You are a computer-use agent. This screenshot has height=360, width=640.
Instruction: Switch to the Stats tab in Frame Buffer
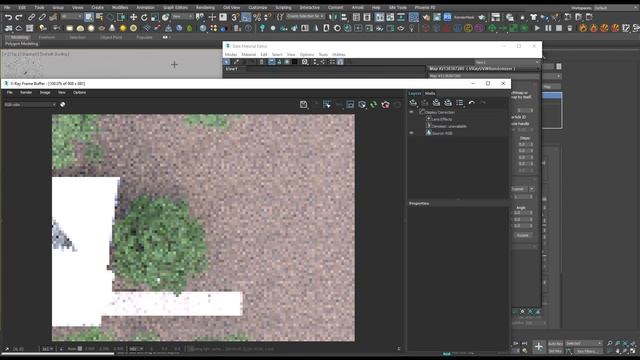[x=430, y=93]
